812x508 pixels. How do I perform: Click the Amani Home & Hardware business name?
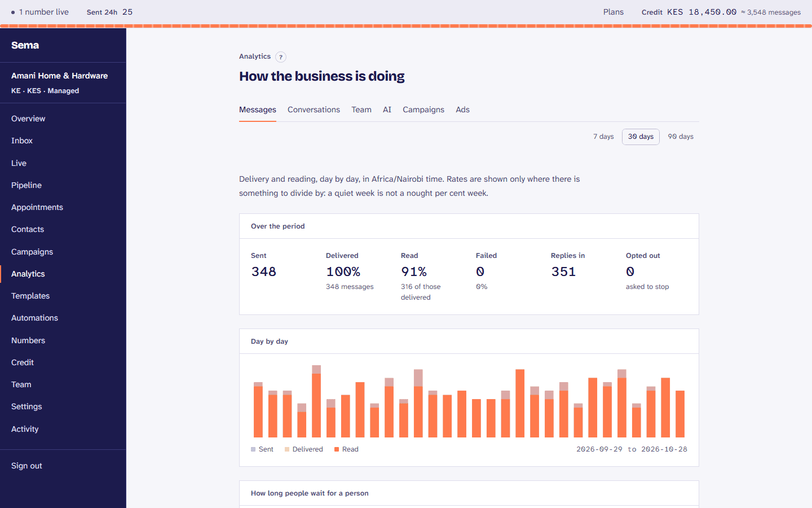[59, 76]
